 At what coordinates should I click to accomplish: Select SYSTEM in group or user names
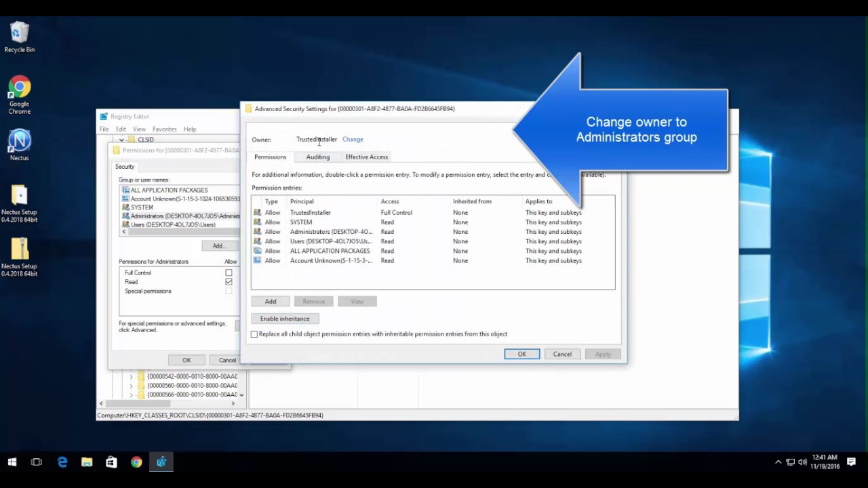[180, 207]
